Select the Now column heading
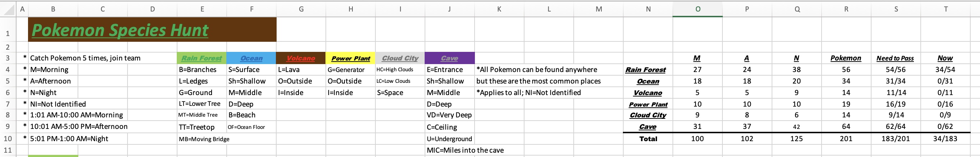Viewport: 980px width, 157px height. pyautogui.click(x=945, y=58)
